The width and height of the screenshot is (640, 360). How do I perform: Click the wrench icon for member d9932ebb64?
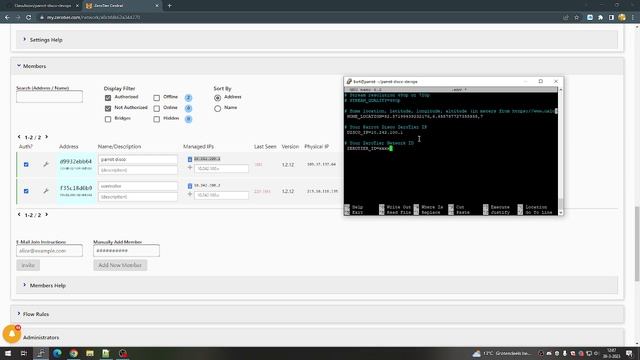pyautogui.click(x=46, y=164)
